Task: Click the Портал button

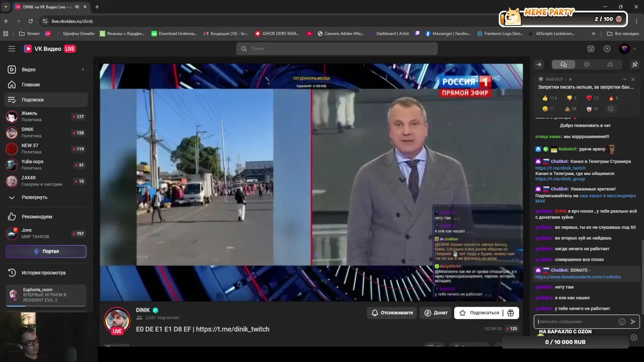Action: (46, 251)
